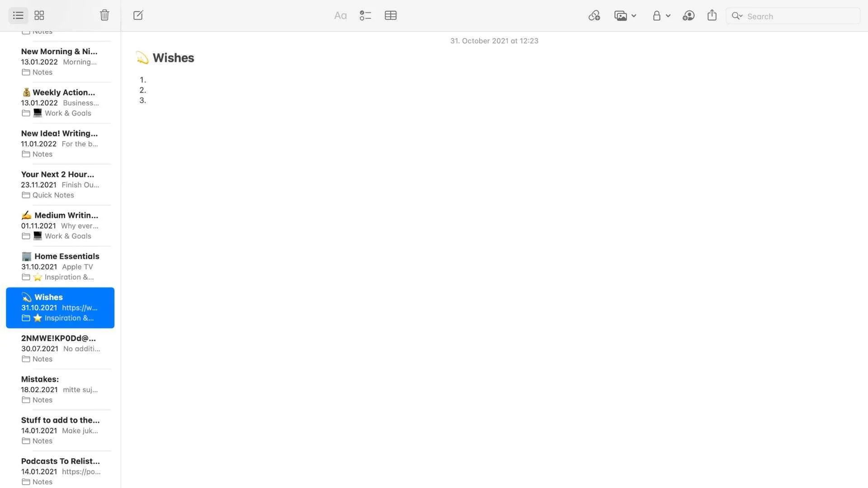This screenshot has width=868, height=488.
Task: Create a new note with compose icon
Action: click(x=138, y=15)
